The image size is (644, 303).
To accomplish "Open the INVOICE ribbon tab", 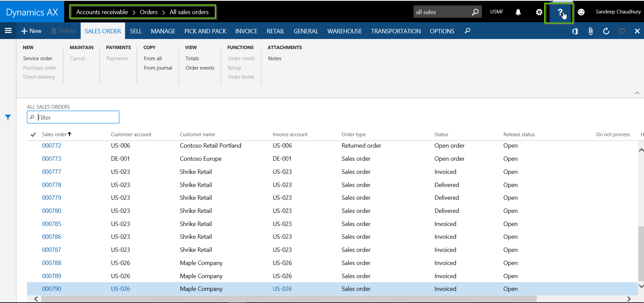I will click(246, 31).
